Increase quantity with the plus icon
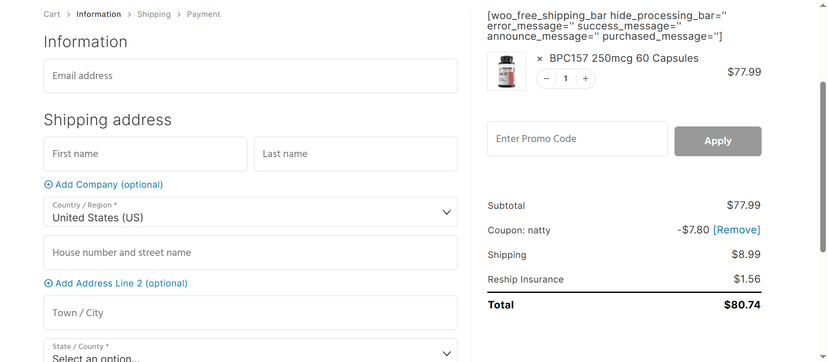The image size is (828, 362). point(585,79)
